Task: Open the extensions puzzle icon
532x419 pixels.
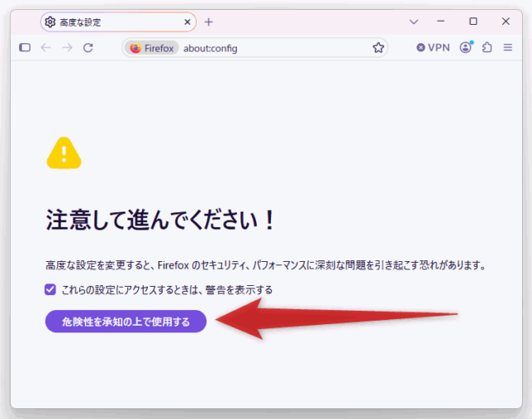Action: coord(487,48)
